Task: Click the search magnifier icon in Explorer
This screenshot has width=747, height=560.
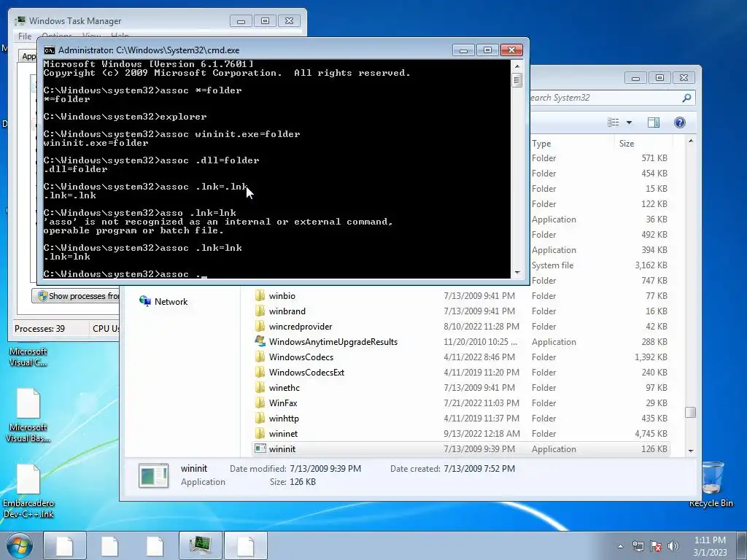Action: point(686,98)
